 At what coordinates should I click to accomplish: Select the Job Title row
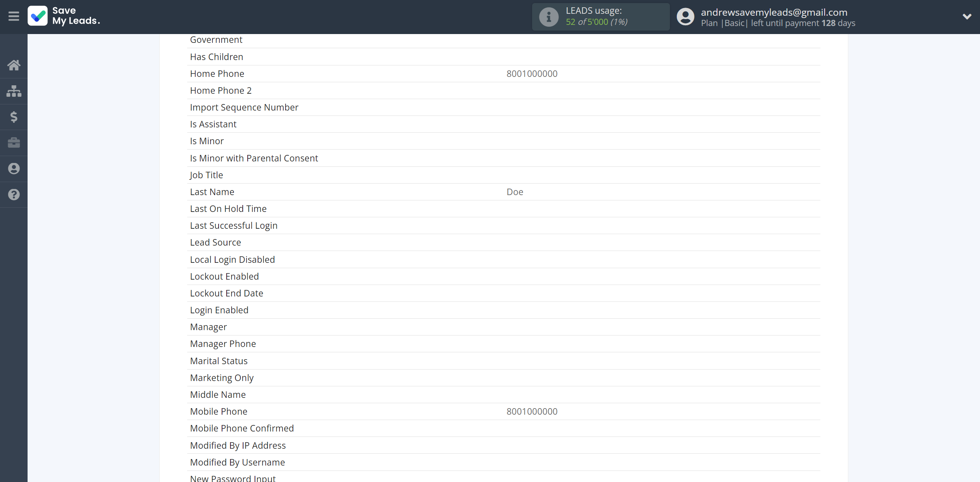point(503,175)
